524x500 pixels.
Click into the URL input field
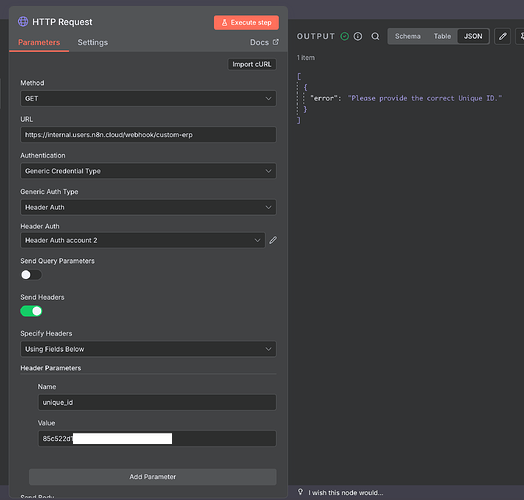click(x=148, y=135)
